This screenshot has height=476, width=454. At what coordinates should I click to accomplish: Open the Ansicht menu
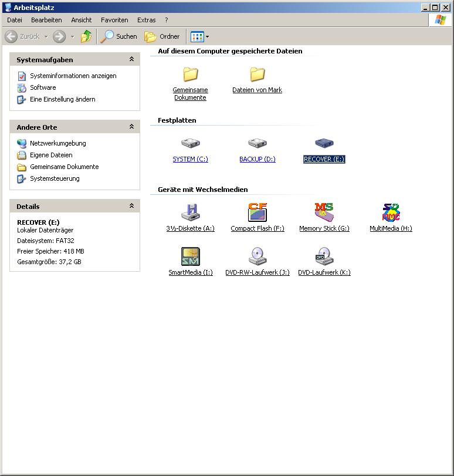pos(82,20)
